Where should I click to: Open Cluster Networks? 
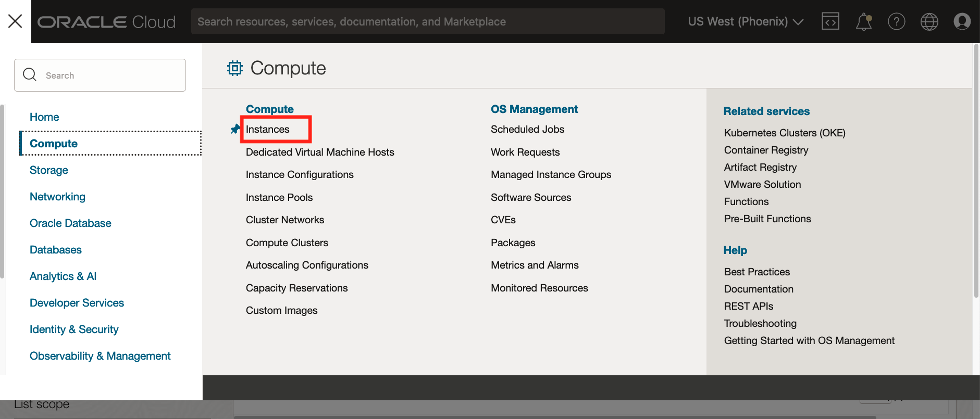point(285,220)
